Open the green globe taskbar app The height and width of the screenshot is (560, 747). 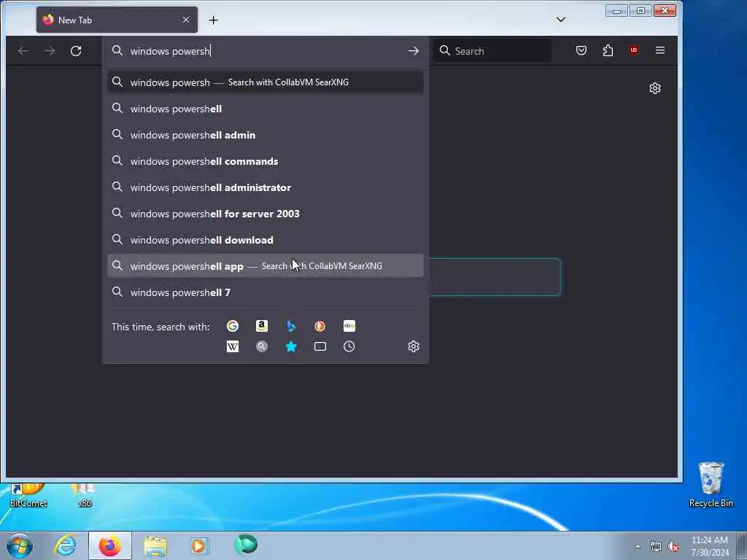point(246,545)
